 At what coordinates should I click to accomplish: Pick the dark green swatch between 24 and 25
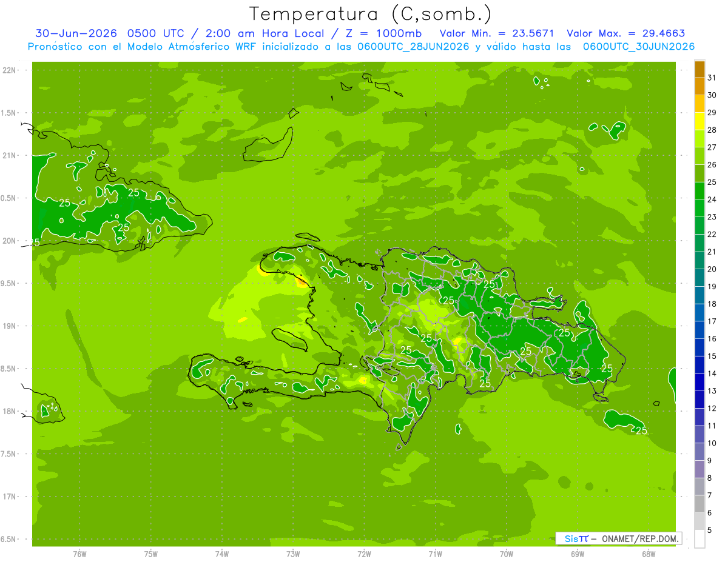coord(699,191)
